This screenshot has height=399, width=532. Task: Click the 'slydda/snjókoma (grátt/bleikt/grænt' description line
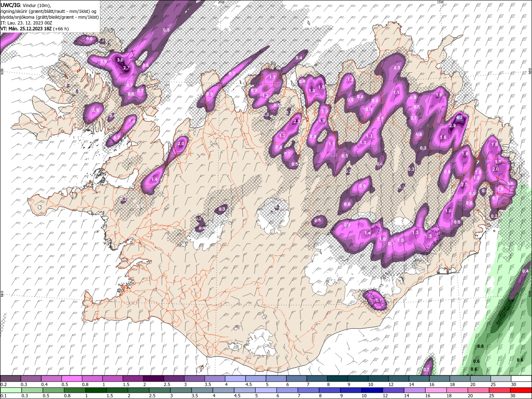(x=49, y=17)
